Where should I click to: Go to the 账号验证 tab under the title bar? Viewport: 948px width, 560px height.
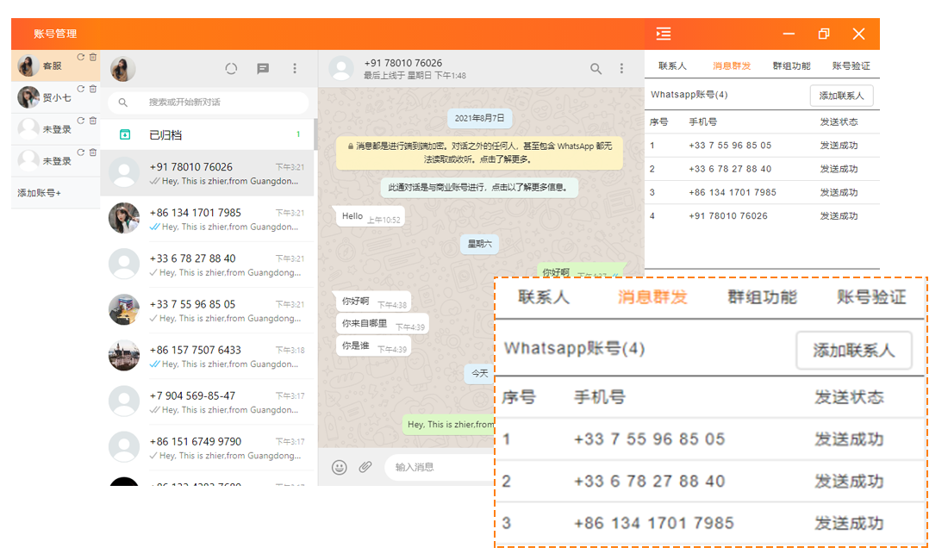[851, 65]
